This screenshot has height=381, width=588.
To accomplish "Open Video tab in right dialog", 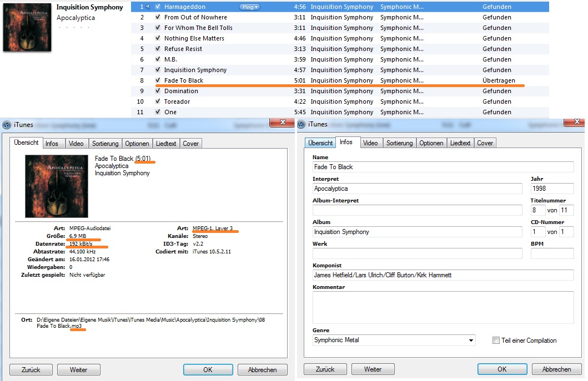I will point(370,143).
